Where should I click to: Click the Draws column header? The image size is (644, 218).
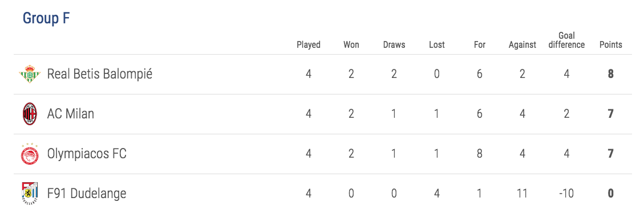(394, 44)
